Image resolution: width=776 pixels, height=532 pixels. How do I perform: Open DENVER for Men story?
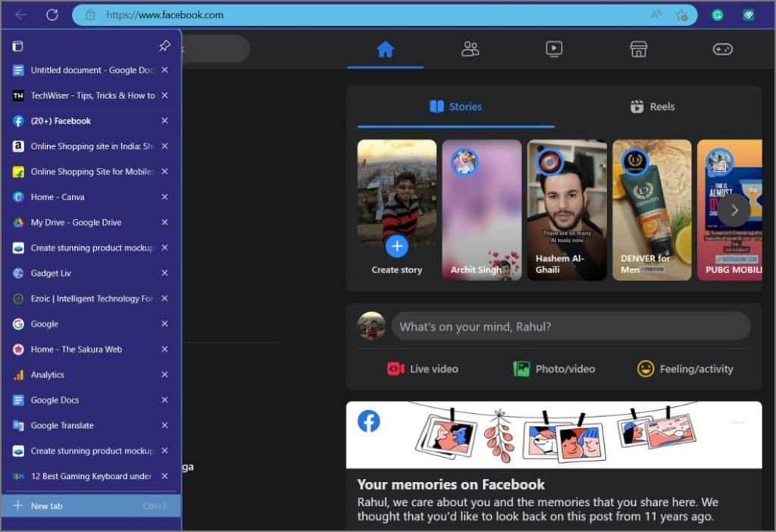pyautogui.click(x=652, y=210)
